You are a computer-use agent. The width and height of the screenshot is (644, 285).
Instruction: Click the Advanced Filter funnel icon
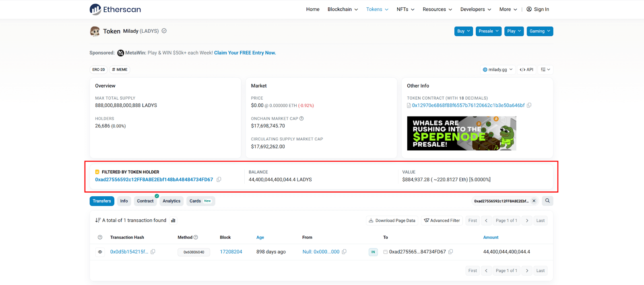[x=427, y=221]
